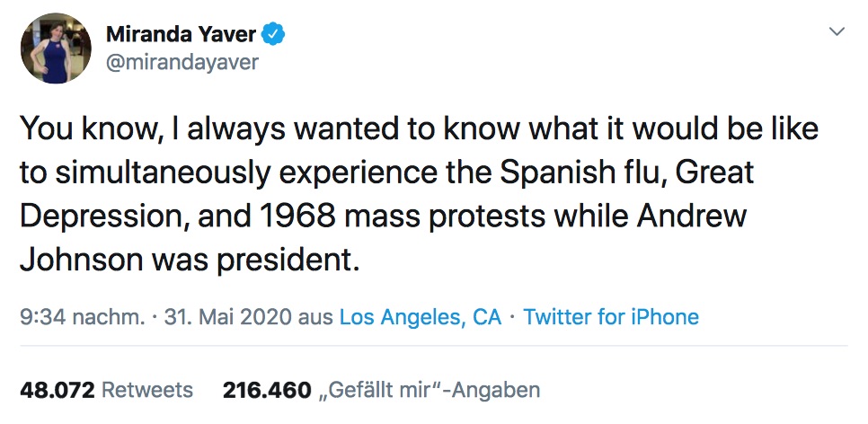Open the Miranda Yaver display name link

pos(182,36)
